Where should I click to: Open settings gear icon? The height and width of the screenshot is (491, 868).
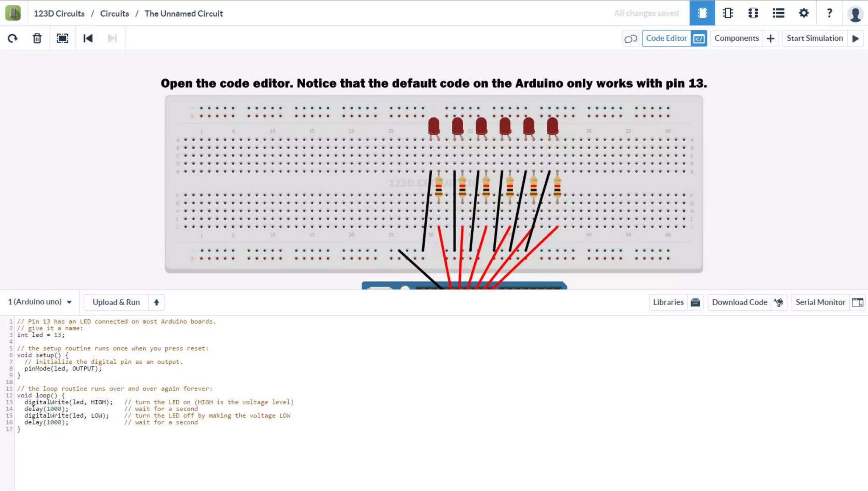click(x=804, y=13)
